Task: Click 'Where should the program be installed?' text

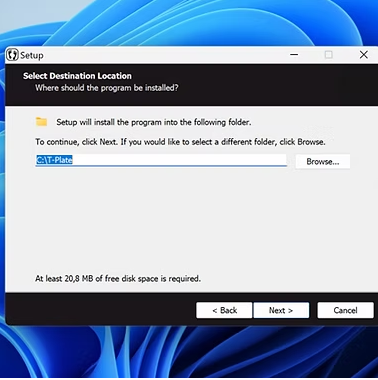Action: (107, 88)
